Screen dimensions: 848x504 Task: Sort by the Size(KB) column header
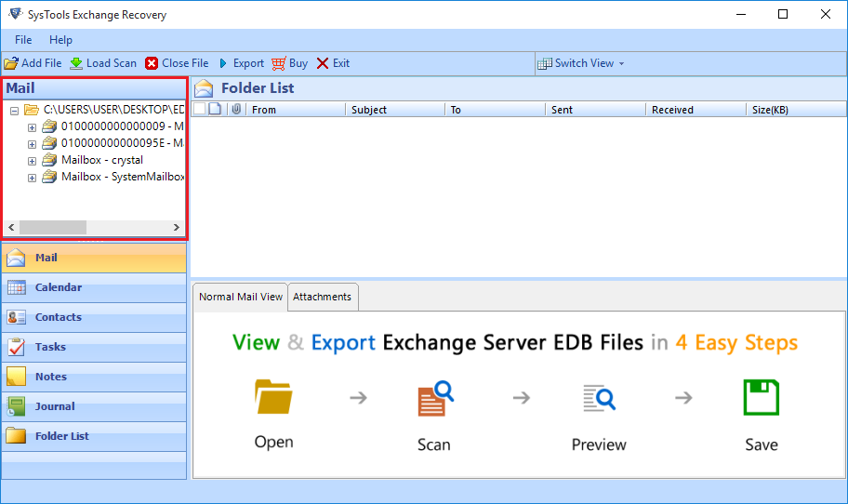coord(796,110)
